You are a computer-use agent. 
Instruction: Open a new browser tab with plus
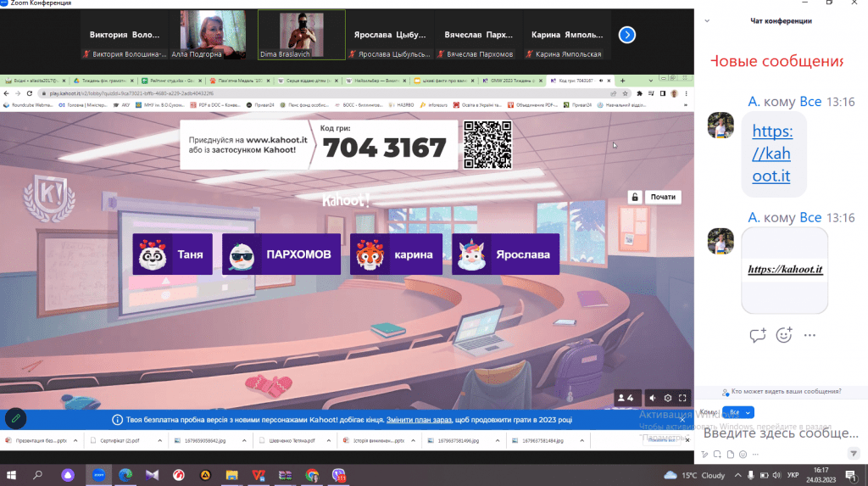[623, 81]
